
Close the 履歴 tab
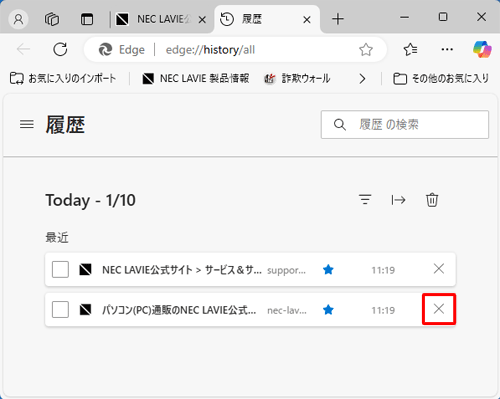pos(307,20)
